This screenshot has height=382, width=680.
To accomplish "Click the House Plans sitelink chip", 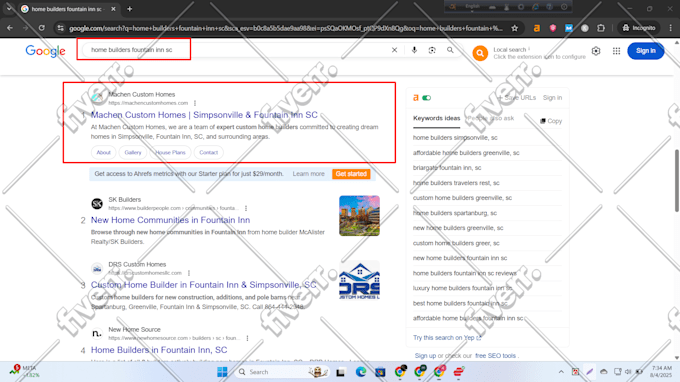I will pyautogui.click(x=170, y=153).
